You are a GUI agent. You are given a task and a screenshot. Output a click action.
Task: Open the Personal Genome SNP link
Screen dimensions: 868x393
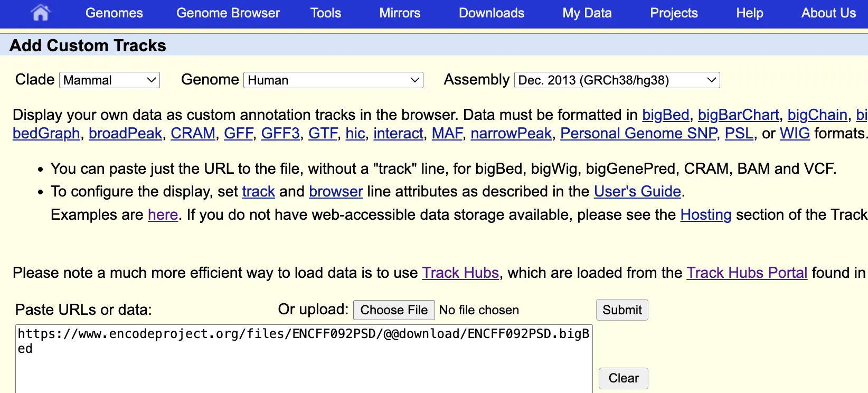(639, 134)
